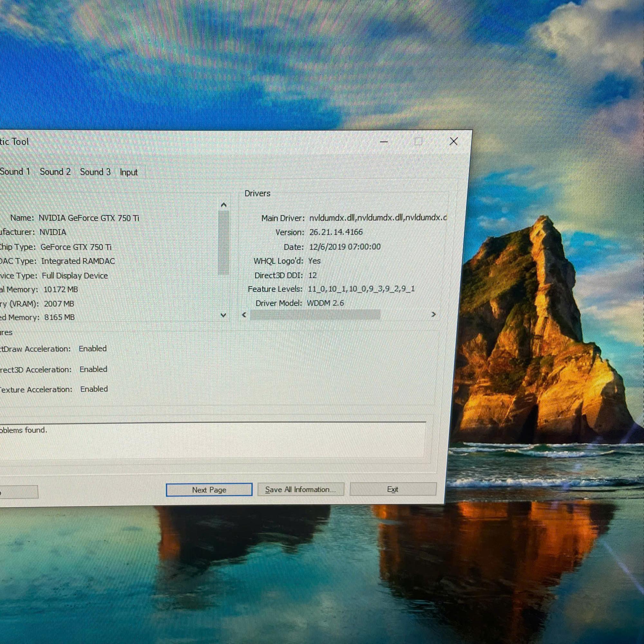Screen dimensions: 644x644
Task: Go to the Input tab
Action: [x=129, y=172]
